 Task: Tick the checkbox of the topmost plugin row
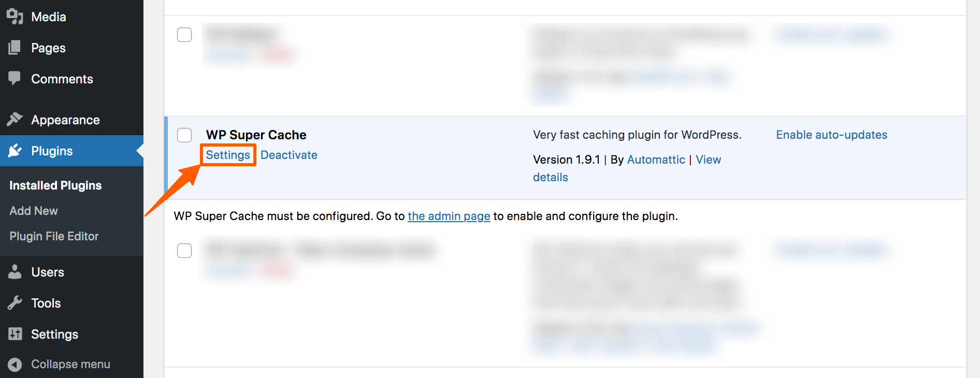pos(184,35)
